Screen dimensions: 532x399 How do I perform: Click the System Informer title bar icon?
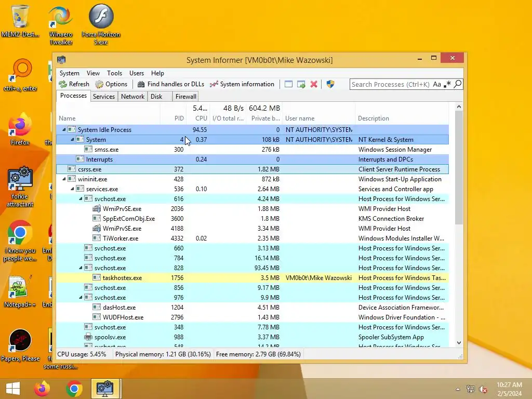point(61,60)
